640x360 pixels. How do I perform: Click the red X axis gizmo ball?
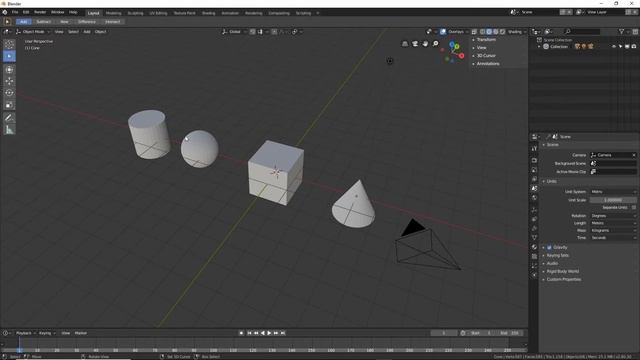click(461, 56)
